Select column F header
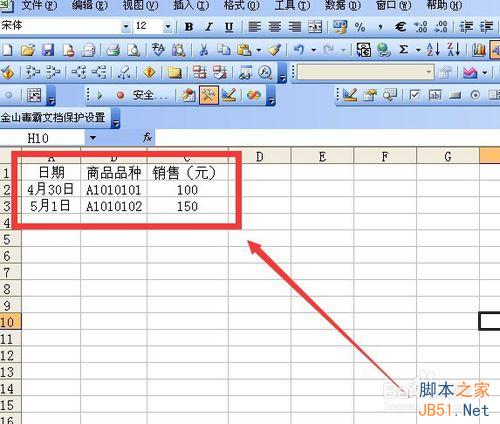 (x=385, y=156)
